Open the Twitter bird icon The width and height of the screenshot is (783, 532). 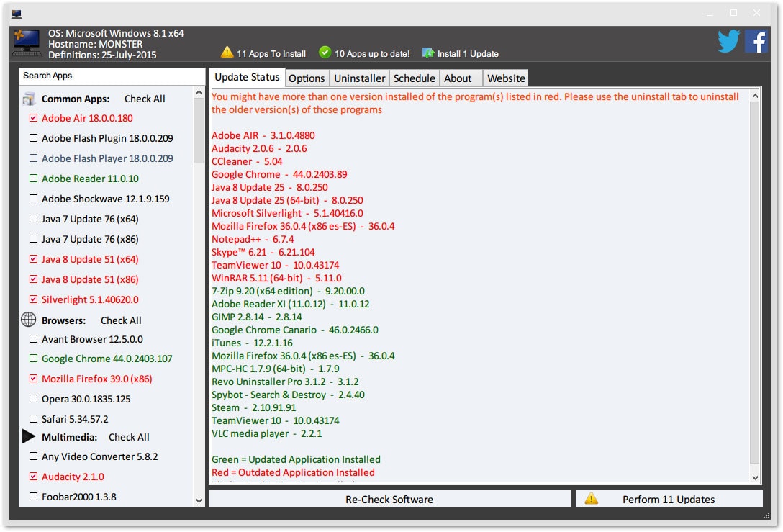(728, 41)
